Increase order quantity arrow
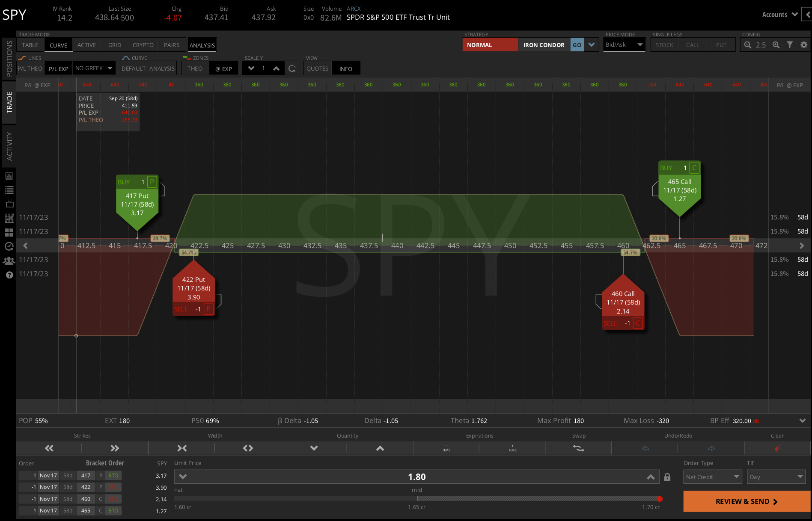Image resolution: width=812 pixels, height=521 pixels. click(x=380, y=448)
